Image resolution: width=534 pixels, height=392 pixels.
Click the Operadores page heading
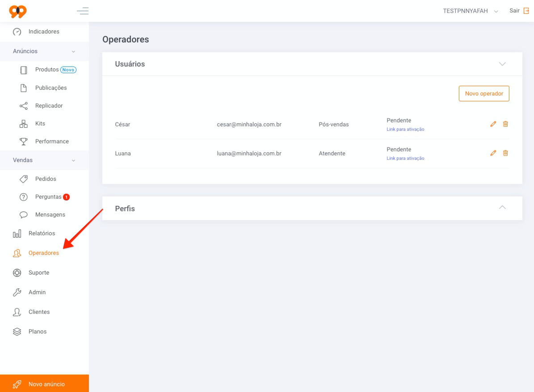[x=126, y=39]
